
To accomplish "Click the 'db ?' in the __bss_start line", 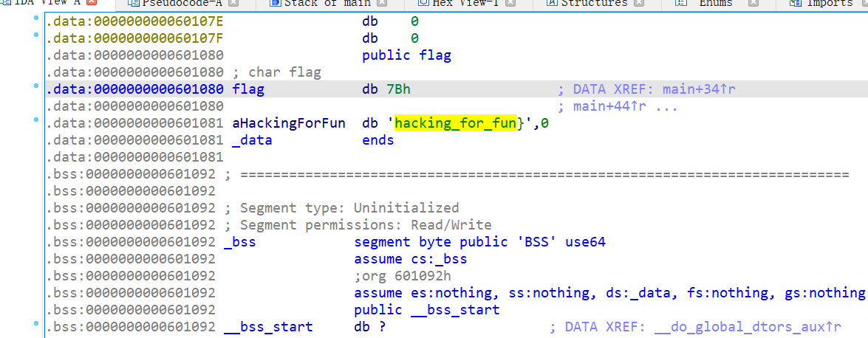I will [370, 327].
